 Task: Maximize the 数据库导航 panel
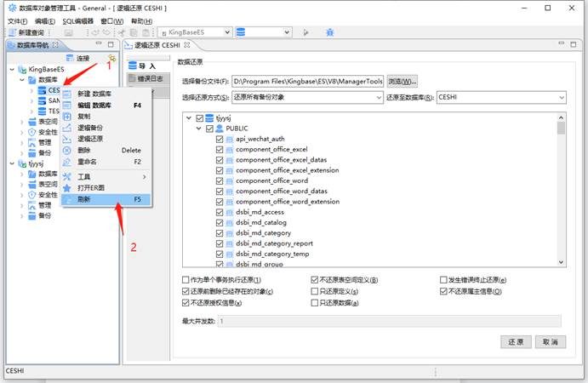[x=111, y=44]
